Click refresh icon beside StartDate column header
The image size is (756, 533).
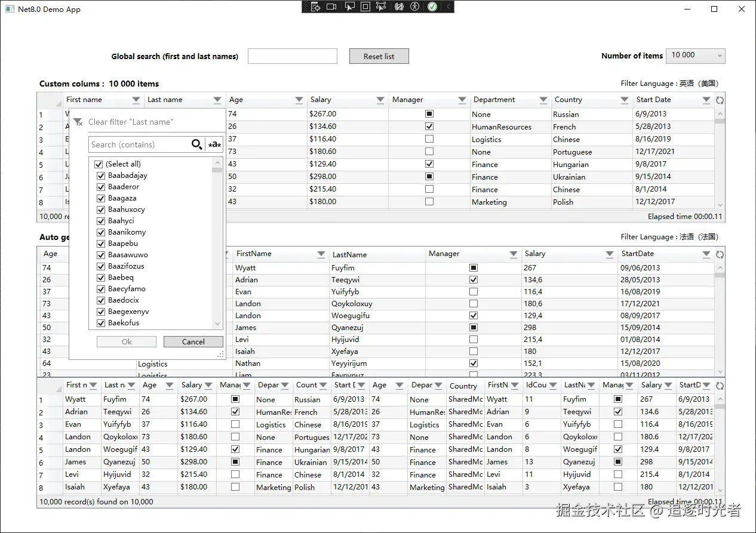(x=720, y=254)
